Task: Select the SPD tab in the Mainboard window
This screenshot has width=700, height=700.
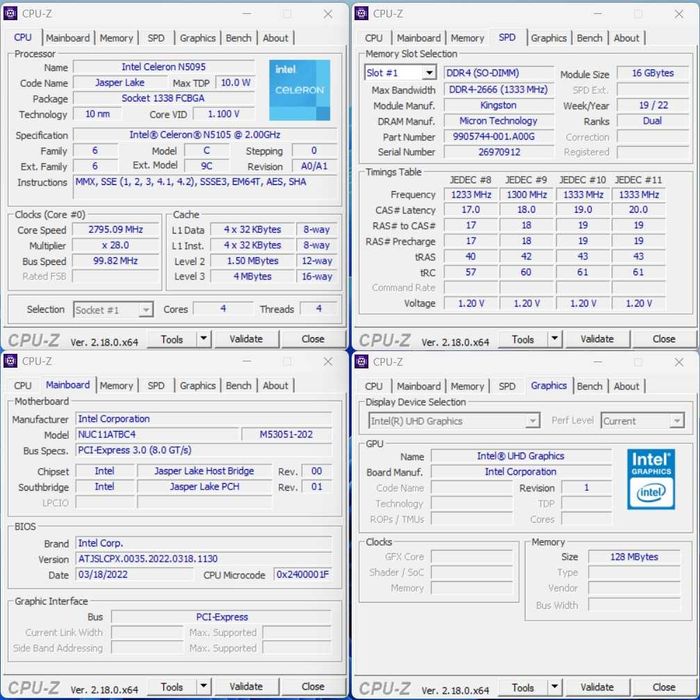Action: (156, 385)
